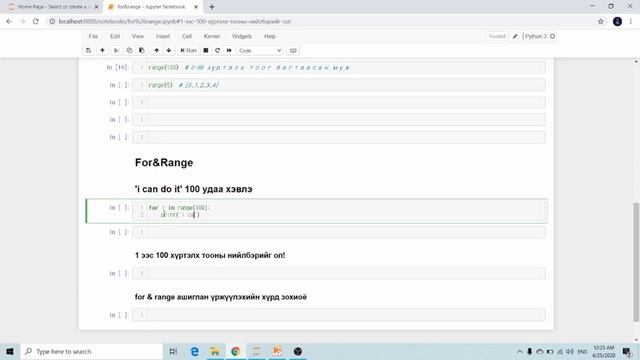Click the pencil edit mode indicator icon
The height and width of the screenshot is (360, 640).
pyautogui.click(x=515, y=36)
